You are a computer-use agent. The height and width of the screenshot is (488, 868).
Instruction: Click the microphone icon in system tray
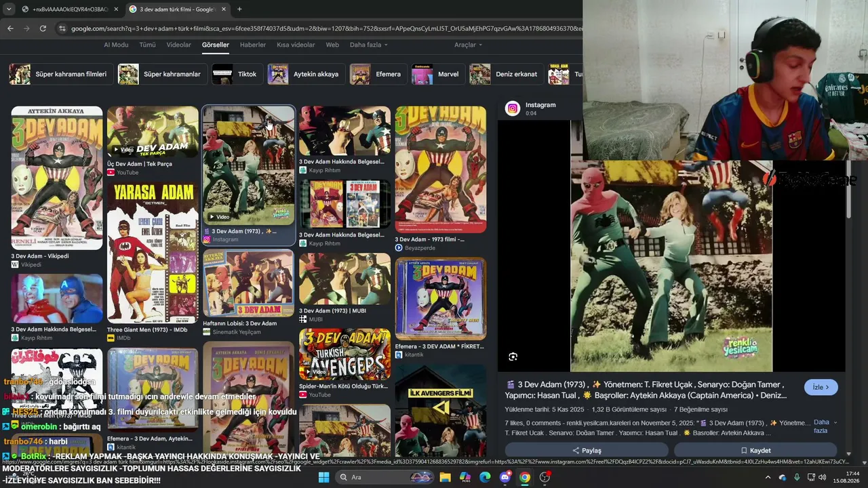pyautogui.click(x=797, y=478)
